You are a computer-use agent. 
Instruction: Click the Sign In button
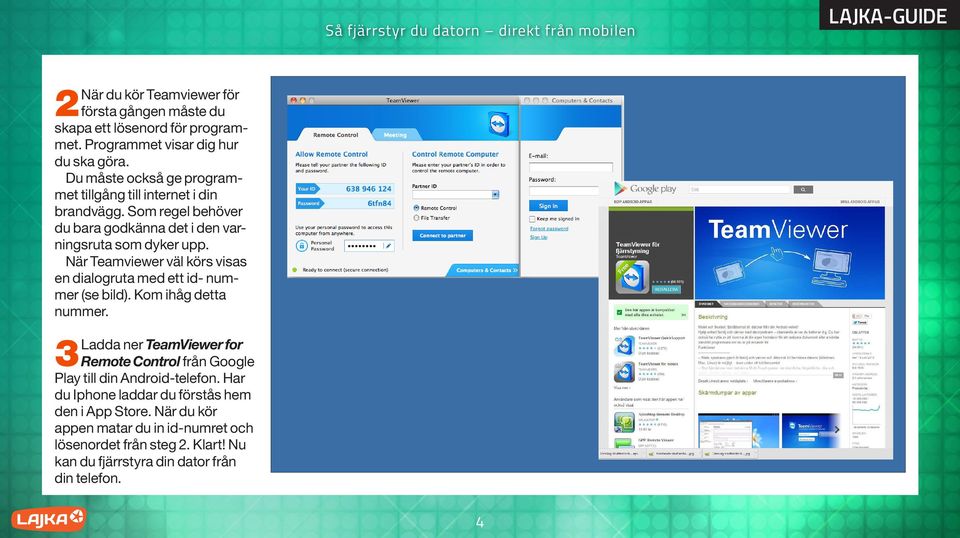[x=548, y=206]
